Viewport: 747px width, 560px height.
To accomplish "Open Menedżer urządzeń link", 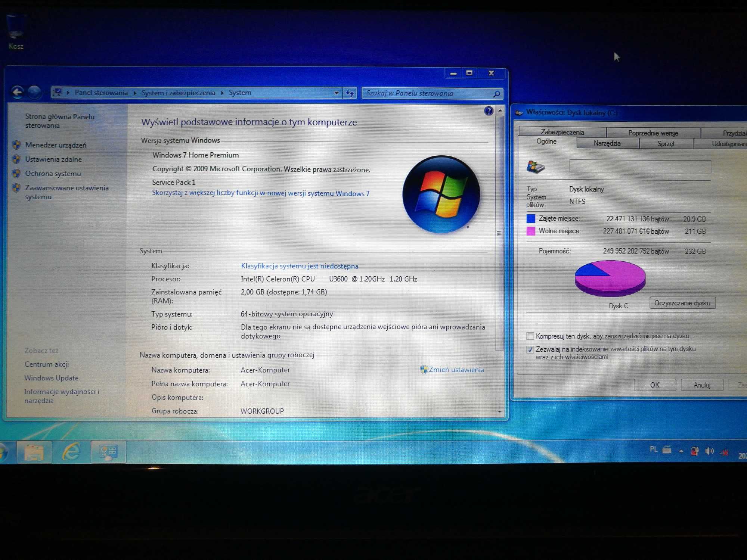I will point(56,145).
